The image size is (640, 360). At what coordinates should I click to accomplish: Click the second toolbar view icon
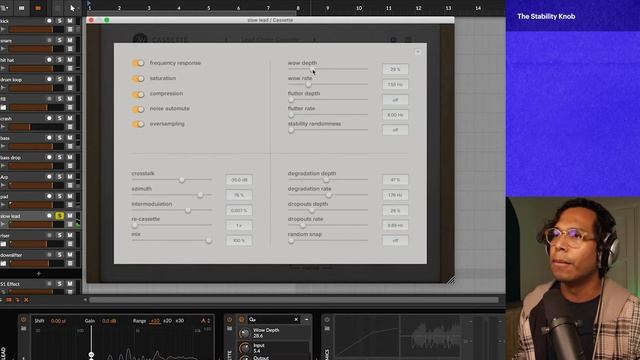[22, 8]
